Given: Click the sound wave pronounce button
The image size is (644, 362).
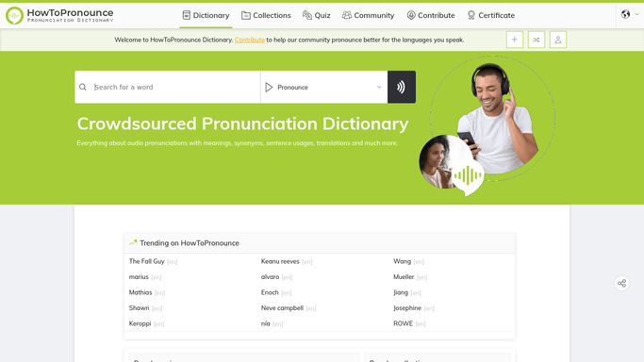Looking at the screenshot, I should [402, 87].
